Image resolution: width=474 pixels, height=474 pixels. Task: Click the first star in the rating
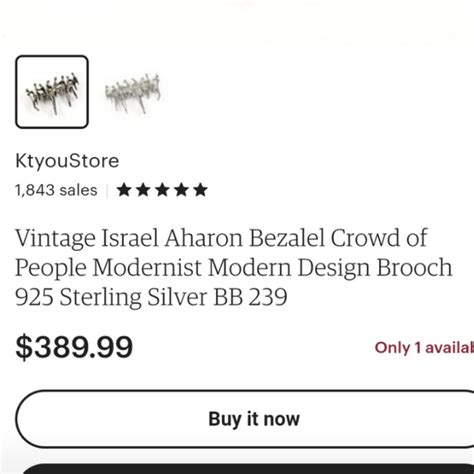[124, 190]
